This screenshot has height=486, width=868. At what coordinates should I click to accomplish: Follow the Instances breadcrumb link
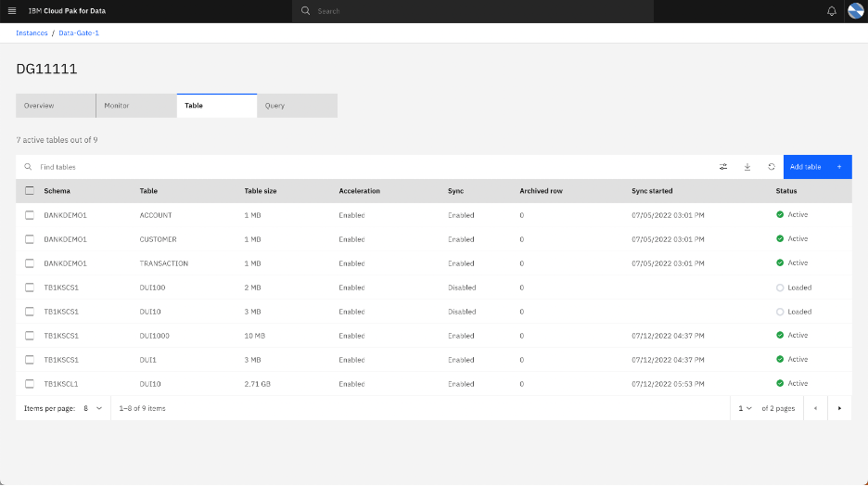point(32,32)
